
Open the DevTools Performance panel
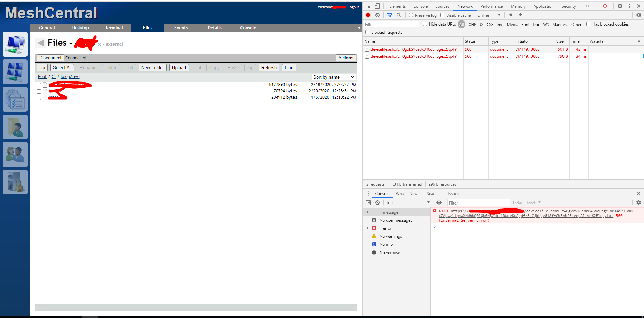[491, 6]
